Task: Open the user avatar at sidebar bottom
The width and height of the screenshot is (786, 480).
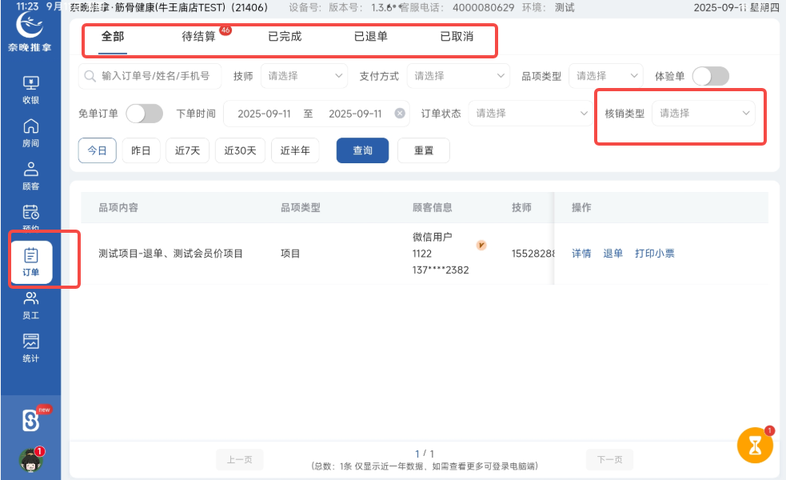Action: (30, 460)
